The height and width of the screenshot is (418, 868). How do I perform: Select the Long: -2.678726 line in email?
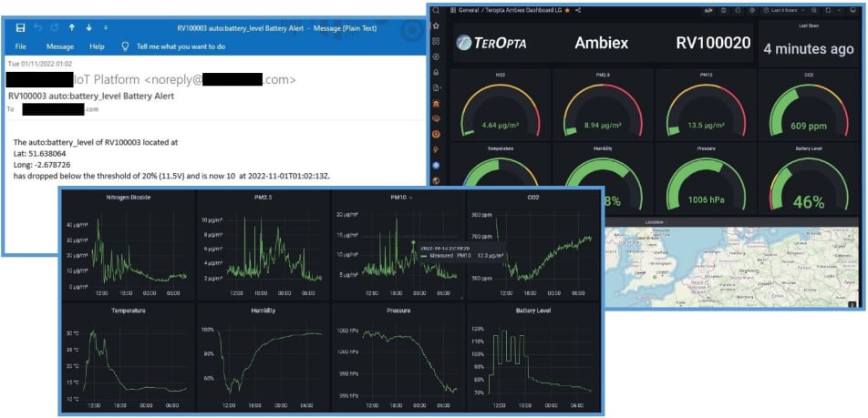pyautogui.click(x=42, y=165)
